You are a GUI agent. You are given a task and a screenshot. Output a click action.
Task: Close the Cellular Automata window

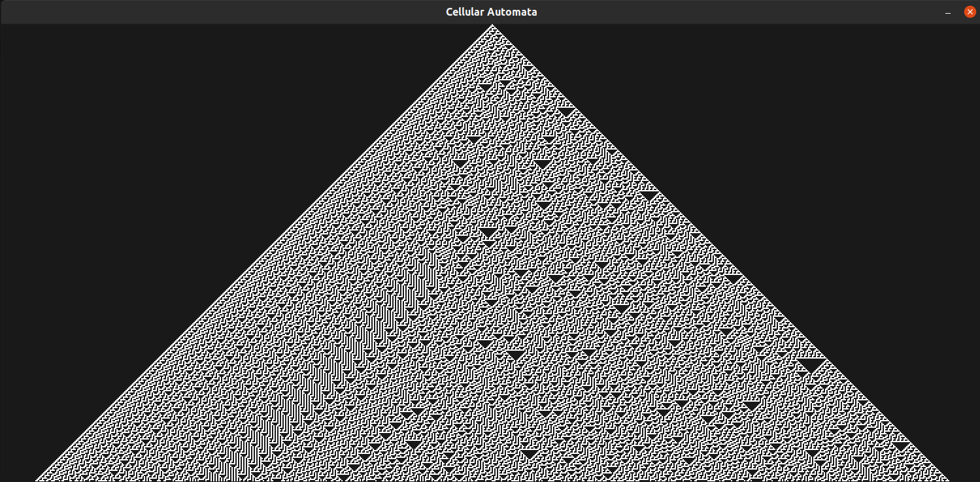tap(970, 11)
